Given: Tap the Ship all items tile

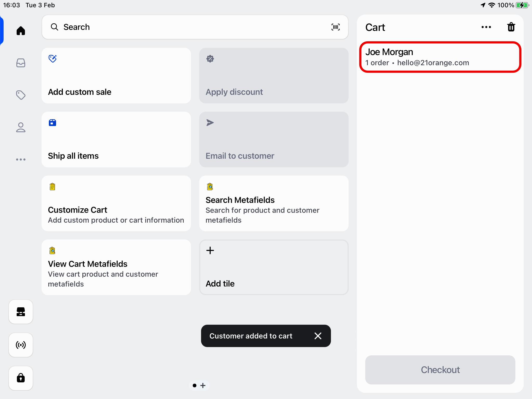Looking at the screenshot, I should tap(116, 139).
